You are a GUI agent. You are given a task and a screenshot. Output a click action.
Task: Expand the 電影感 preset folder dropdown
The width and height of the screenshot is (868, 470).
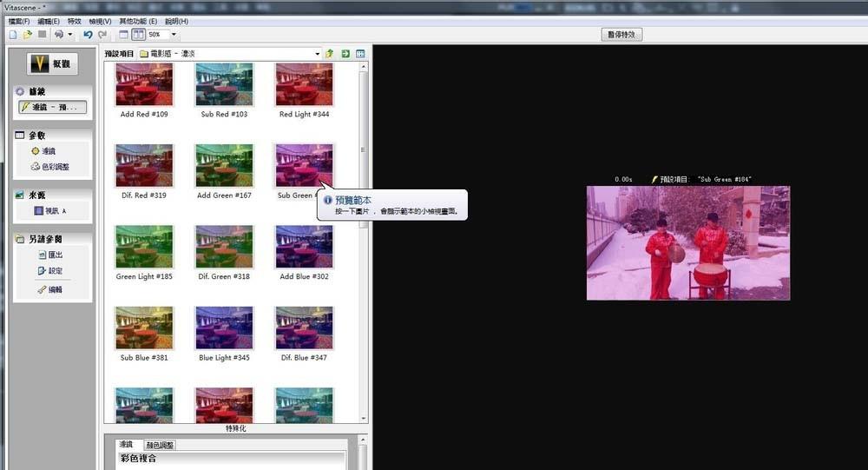(318, 54)
